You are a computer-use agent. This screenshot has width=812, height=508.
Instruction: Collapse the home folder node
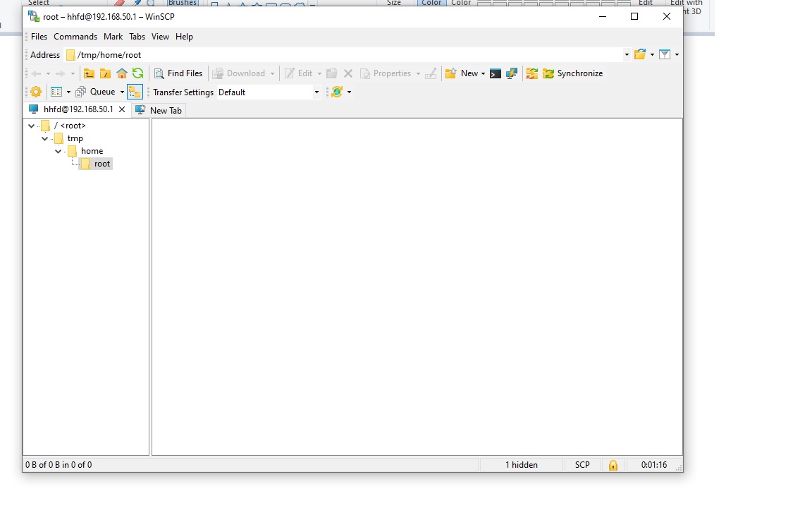58,151
